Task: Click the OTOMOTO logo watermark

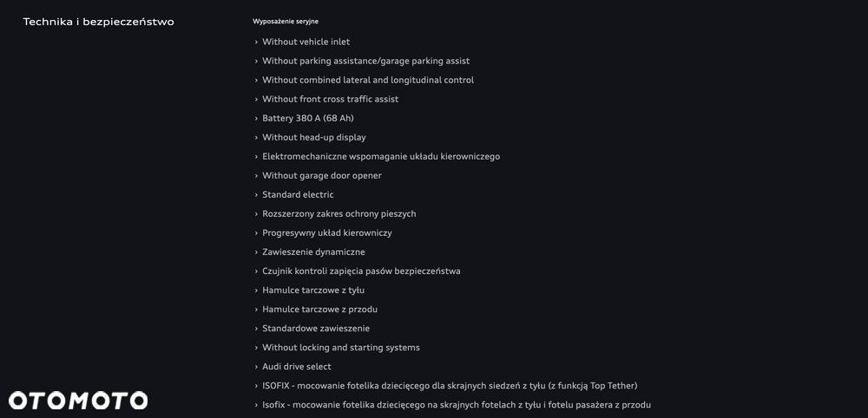Action: 78,400
